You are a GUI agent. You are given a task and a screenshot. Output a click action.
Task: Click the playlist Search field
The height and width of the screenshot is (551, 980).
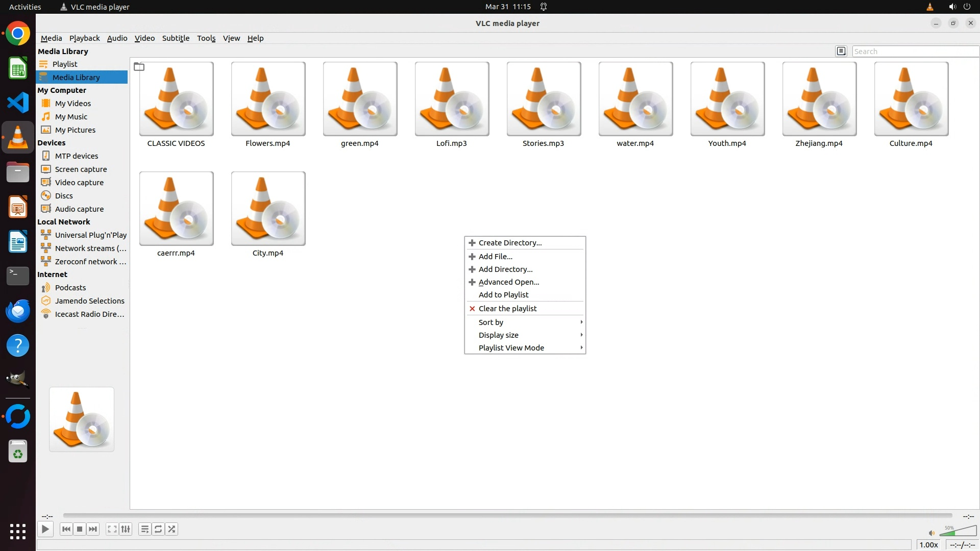point(914,52)
